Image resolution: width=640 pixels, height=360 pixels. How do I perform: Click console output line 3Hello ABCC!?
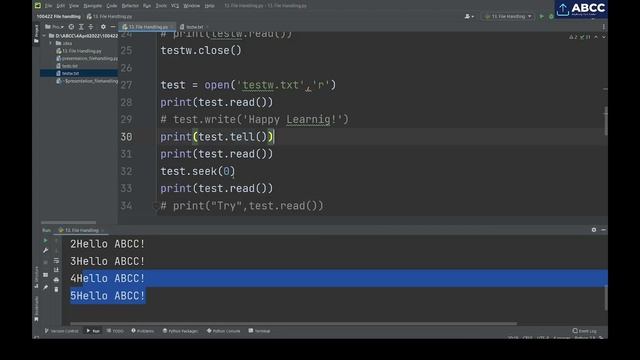(107, 261)
